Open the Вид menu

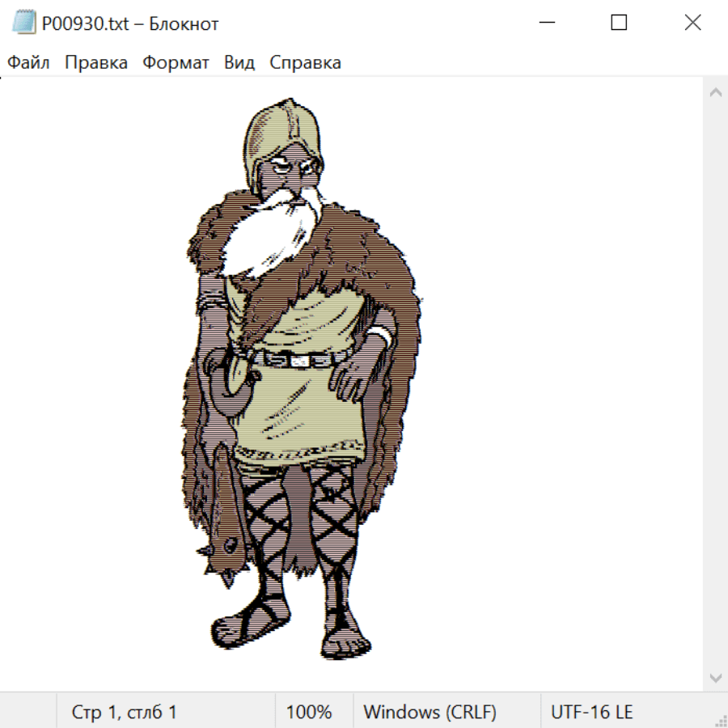[x=239, y=63]
